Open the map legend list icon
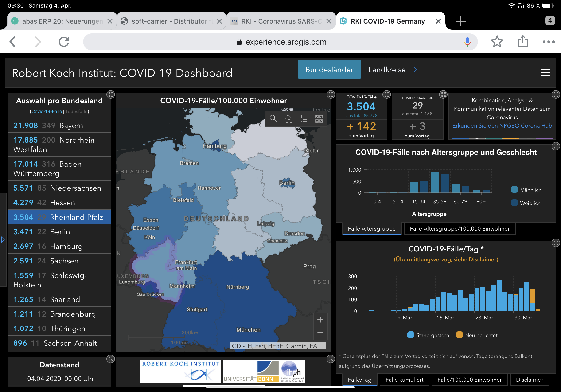This screenshot has height=392, width=561. (x=304, y=119)
